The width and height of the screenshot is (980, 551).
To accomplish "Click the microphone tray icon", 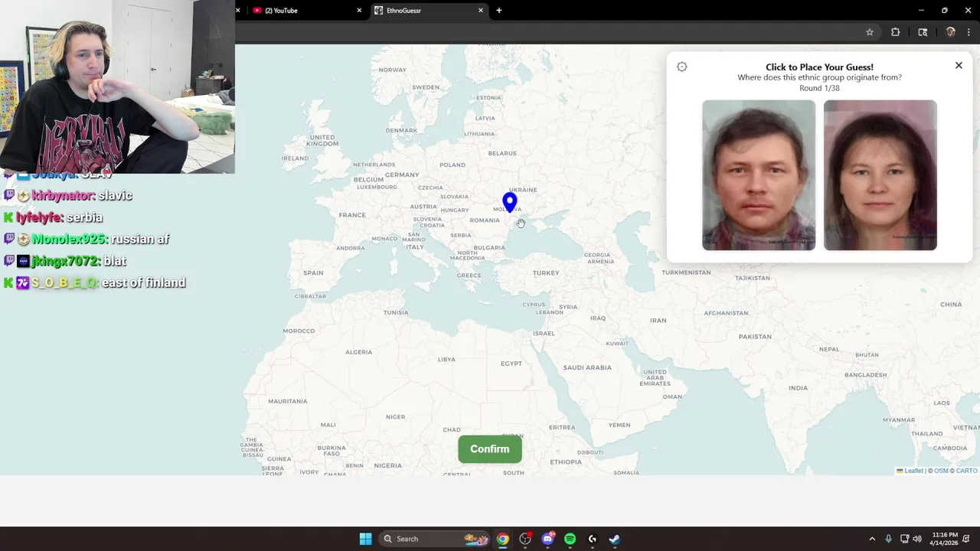I will click(889, 539).
